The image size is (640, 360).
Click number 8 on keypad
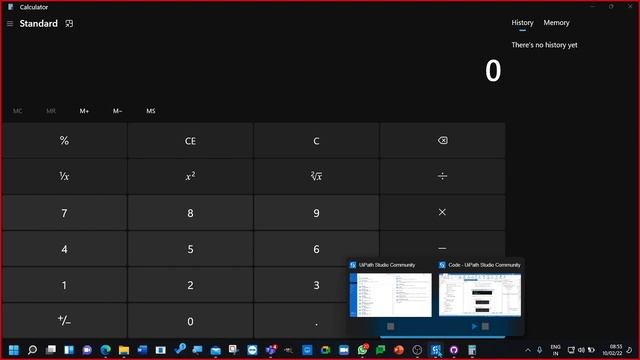(190, 213)
